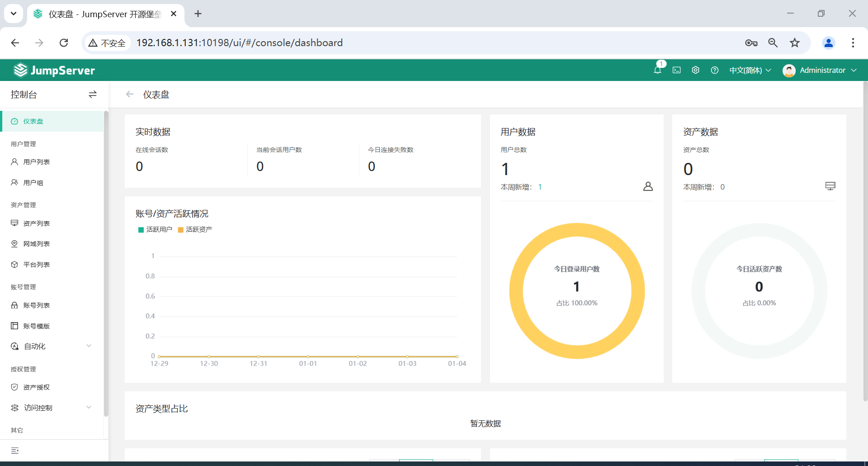Collapse sidebar using bottom menu icon
This screenshot has width=868, height=466.
click(15, 451)
